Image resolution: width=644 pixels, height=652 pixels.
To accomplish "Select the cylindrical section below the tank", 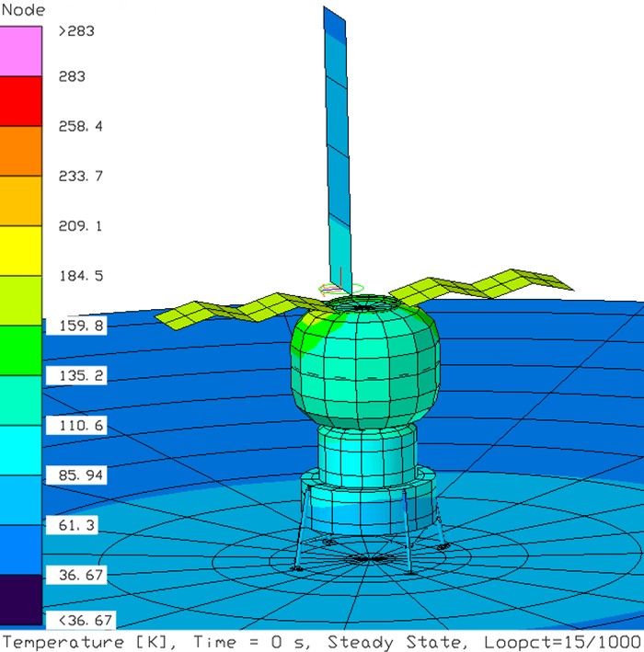I will point(366,457).
